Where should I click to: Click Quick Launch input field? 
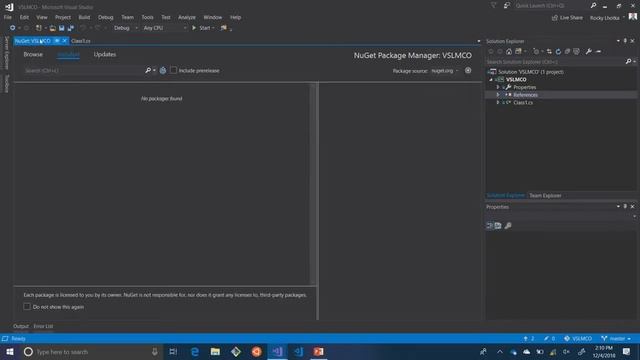551,6
